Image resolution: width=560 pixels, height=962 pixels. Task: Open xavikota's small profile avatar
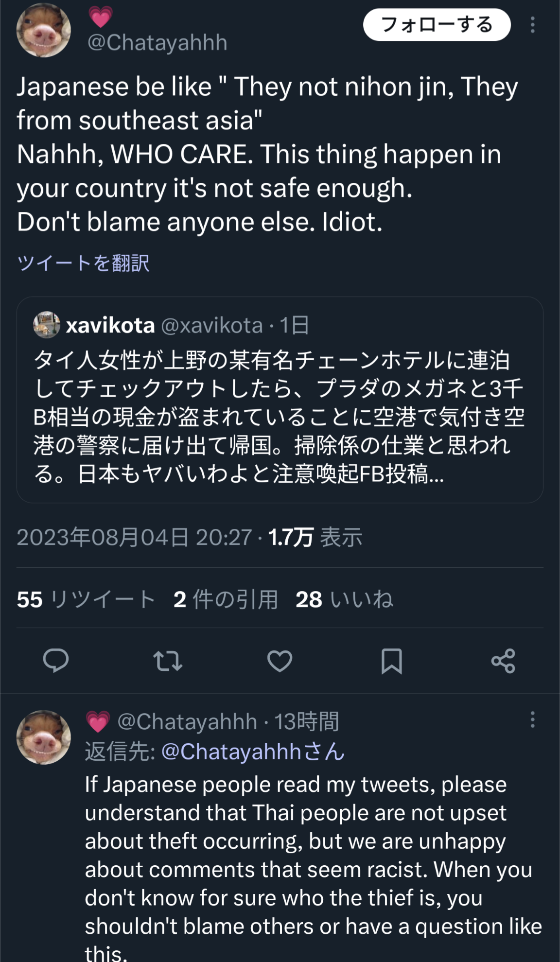click(47, 325)
